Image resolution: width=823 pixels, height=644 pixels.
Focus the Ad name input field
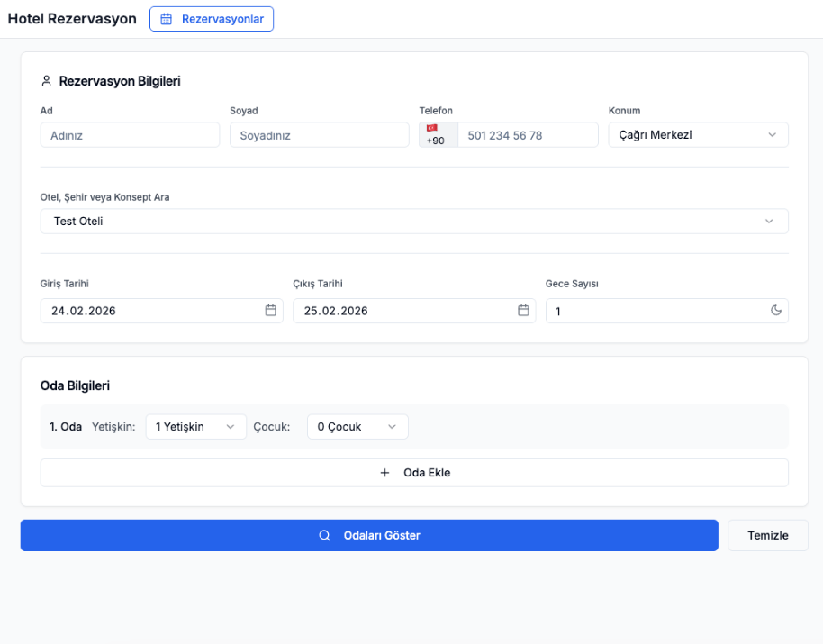pyautogui.click(x=130, y=135)
